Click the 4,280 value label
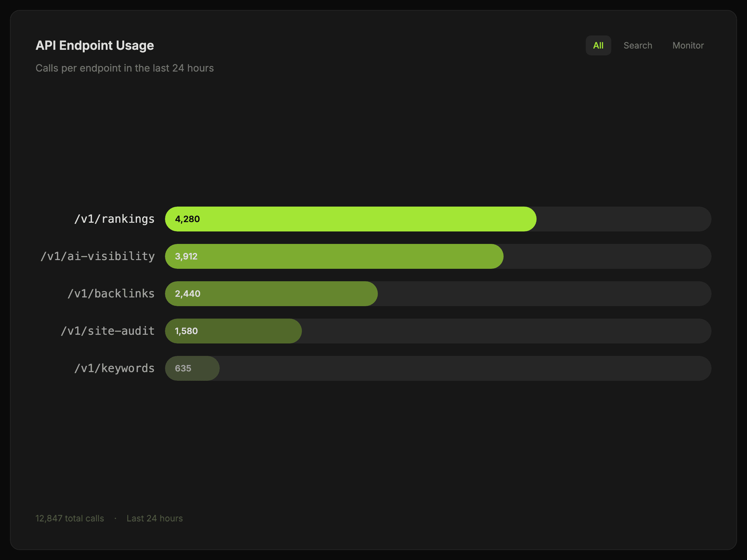The image size is (747, 560). 187,219
